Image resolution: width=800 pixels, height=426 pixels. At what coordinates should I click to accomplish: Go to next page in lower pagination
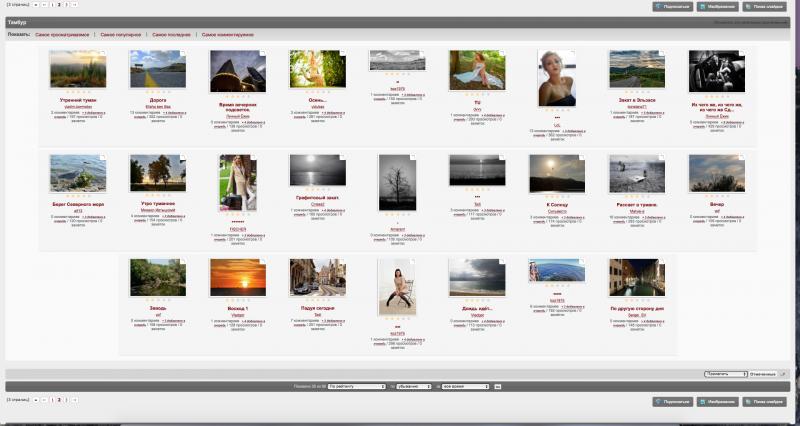pyautogui.click(x=74, y=400)
